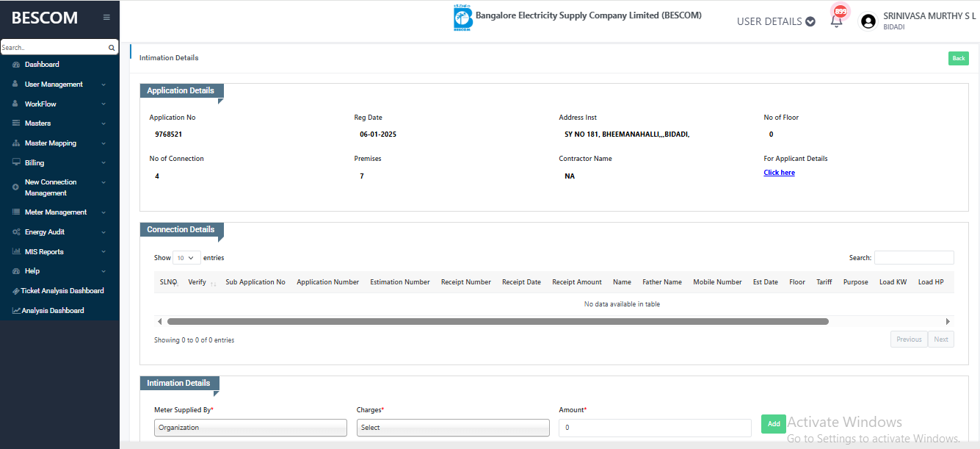Viewport: 980px width, 449px height.
Task: Open Dashboard via its gauge icon
Action: coord(16,65)
